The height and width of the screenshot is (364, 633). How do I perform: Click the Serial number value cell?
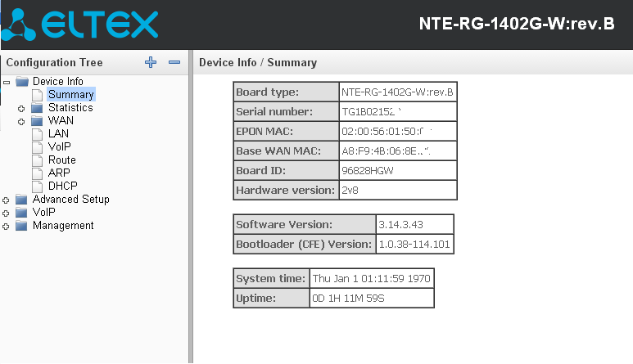(x=398, y=112)
